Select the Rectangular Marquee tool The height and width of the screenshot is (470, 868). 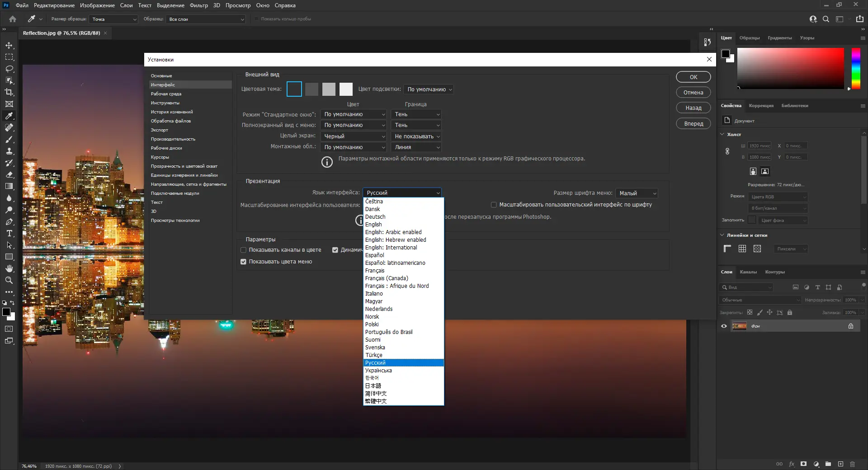[9, 57]
